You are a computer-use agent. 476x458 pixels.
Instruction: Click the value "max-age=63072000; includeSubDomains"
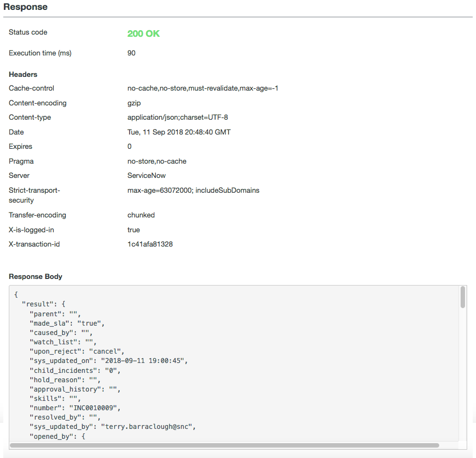coord(193,191)
